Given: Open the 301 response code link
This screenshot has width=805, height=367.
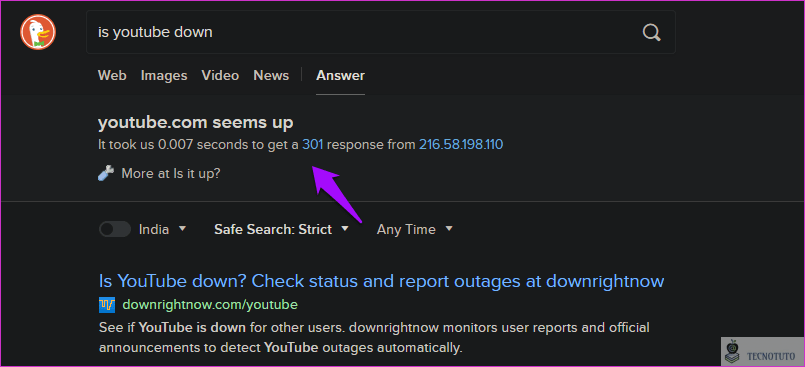Looking at the screenshot, I should tap(313, 145).
